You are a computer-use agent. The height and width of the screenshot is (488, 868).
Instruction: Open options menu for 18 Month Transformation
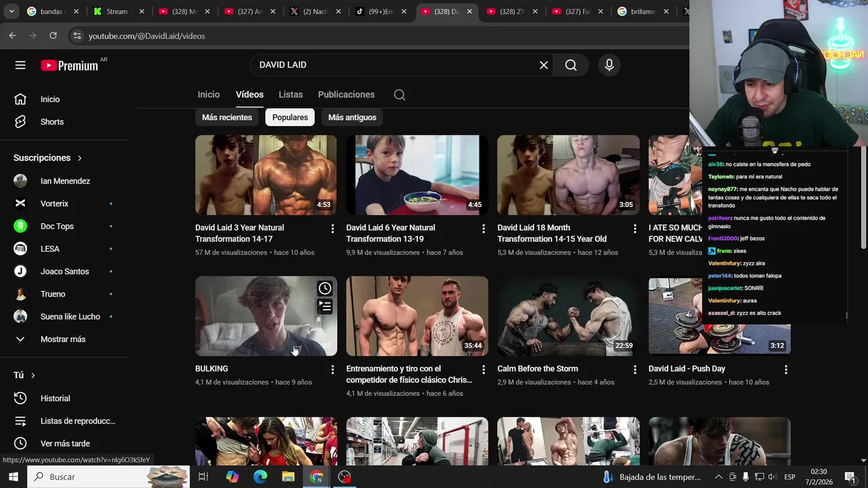pos(635,229)
